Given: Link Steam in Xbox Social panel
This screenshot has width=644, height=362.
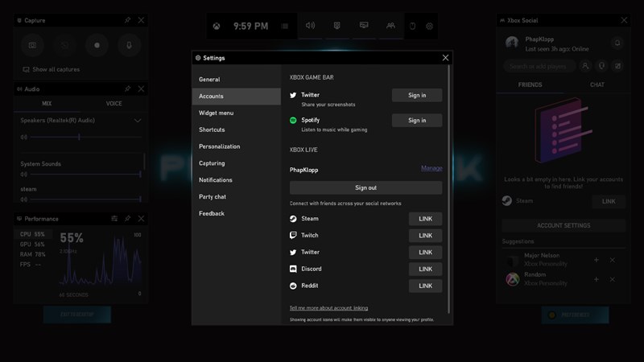Looking at the screenshot, I should point(609,202).
